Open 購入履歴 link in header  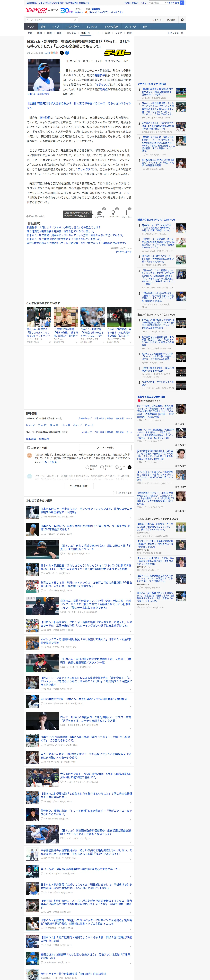(171, 20)
